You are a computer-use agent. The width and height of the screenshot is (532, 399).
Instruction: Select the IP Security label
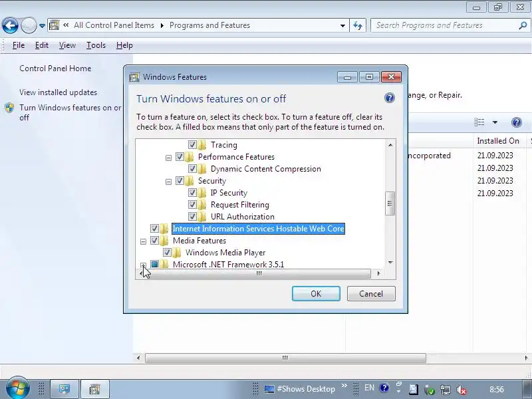229,193
